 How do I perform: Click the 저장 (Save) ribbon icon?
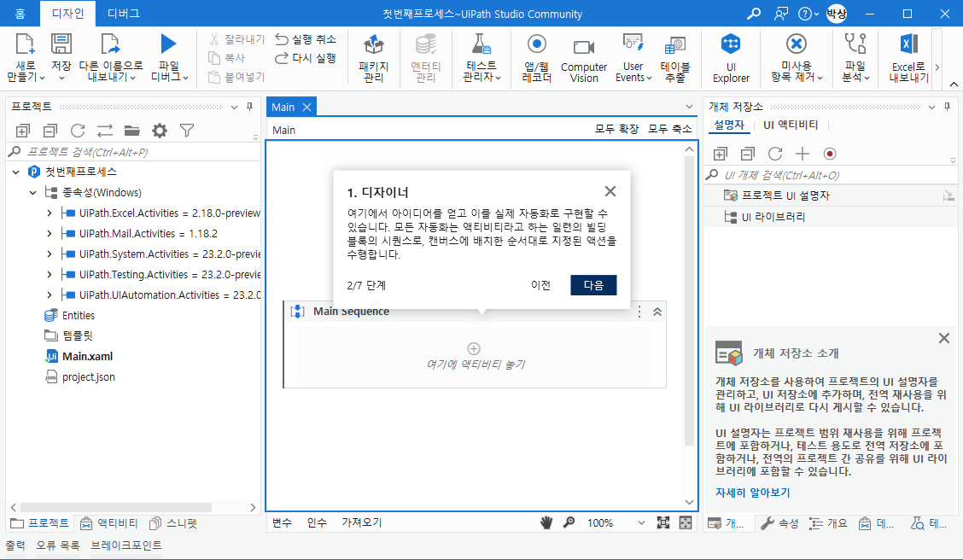61,45
